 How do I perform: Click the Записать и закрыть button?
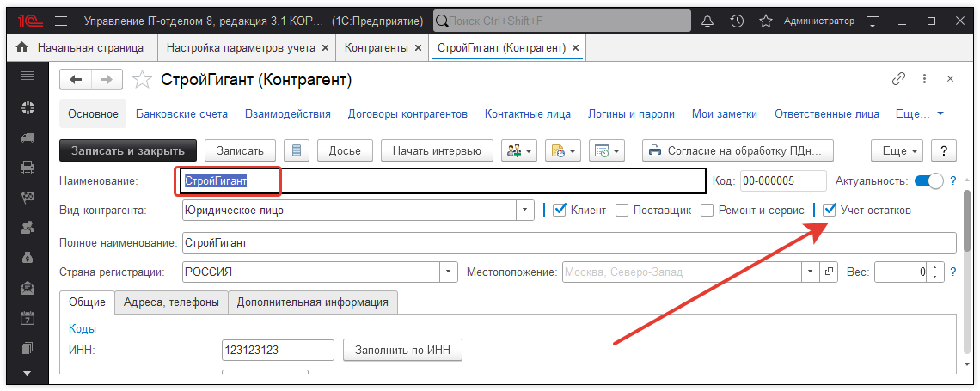pos(128,150)
